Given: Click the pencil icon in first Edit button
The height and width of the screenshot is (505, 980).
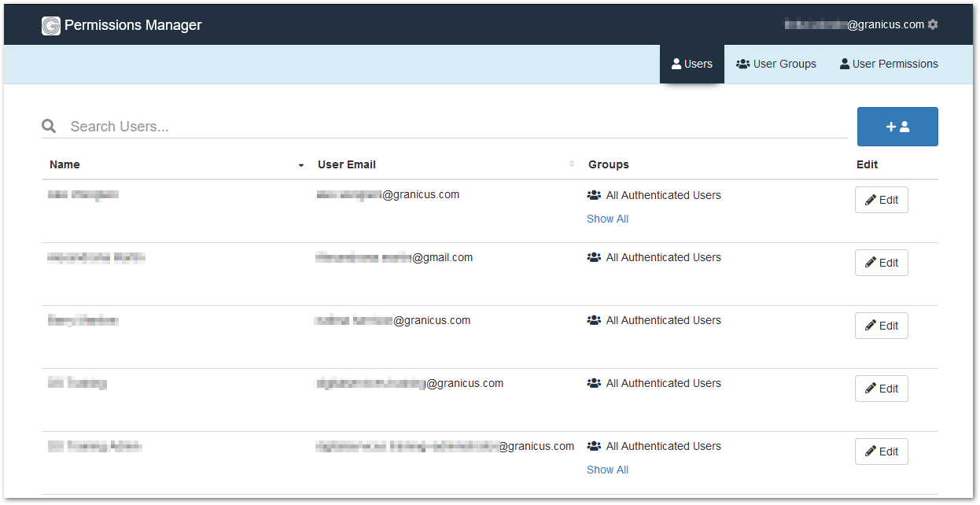Looking at the screenshot, I should pos(871,200).
